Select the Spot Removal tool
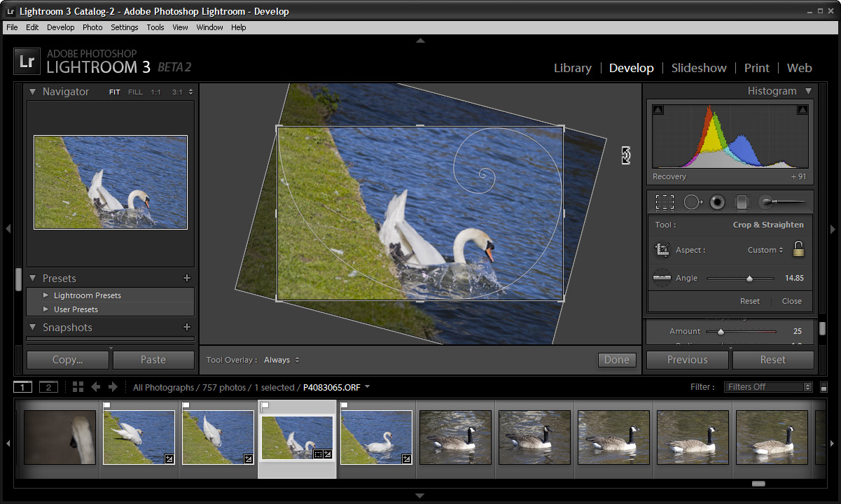 pyautogui.click(x=693, y=202)
